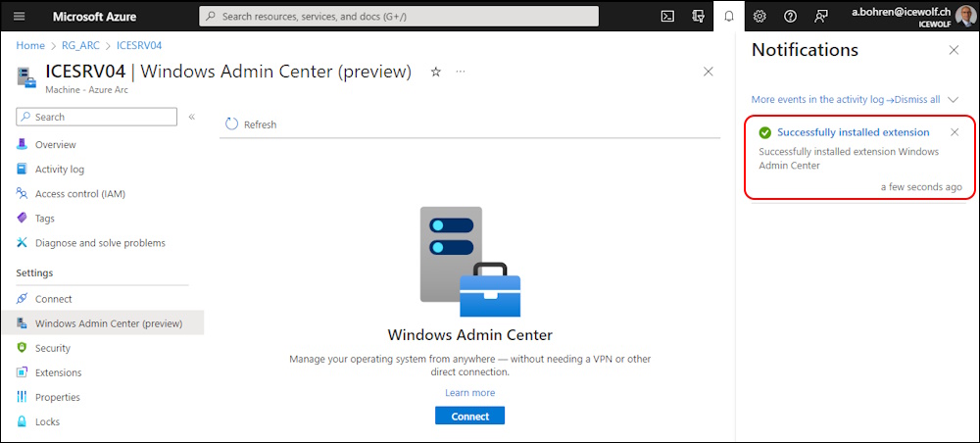Viewport: 980px width, 443px height.
Task: Open the Help question mark icon
Action: pyautogui.click(x=790, y=17)
